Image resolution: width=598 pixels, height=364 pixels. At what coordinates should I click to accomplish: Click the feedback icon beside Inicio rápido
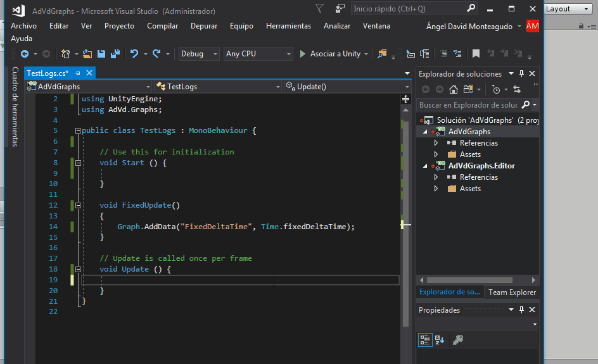[x=340, y=9]
